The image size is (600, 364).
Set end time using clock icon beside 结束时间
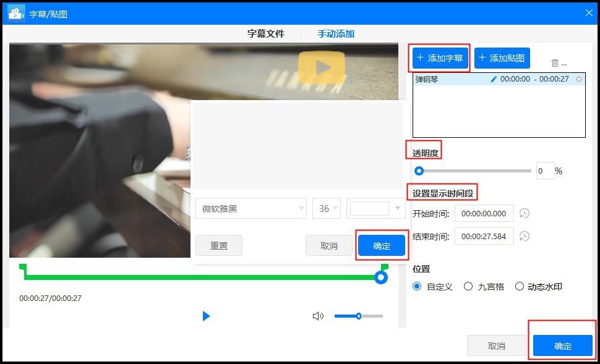[525, 236]
